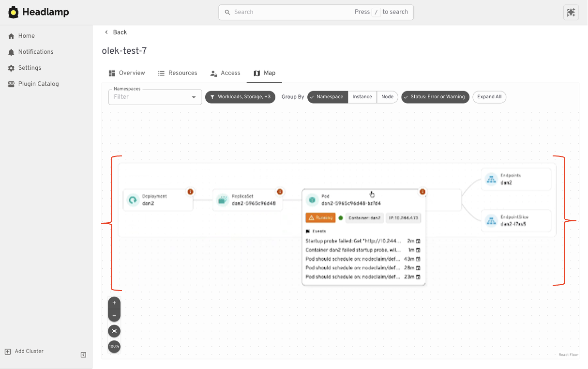Click the EndpointSlice dan2-l7xs5 node icon

tap(491, 220)
